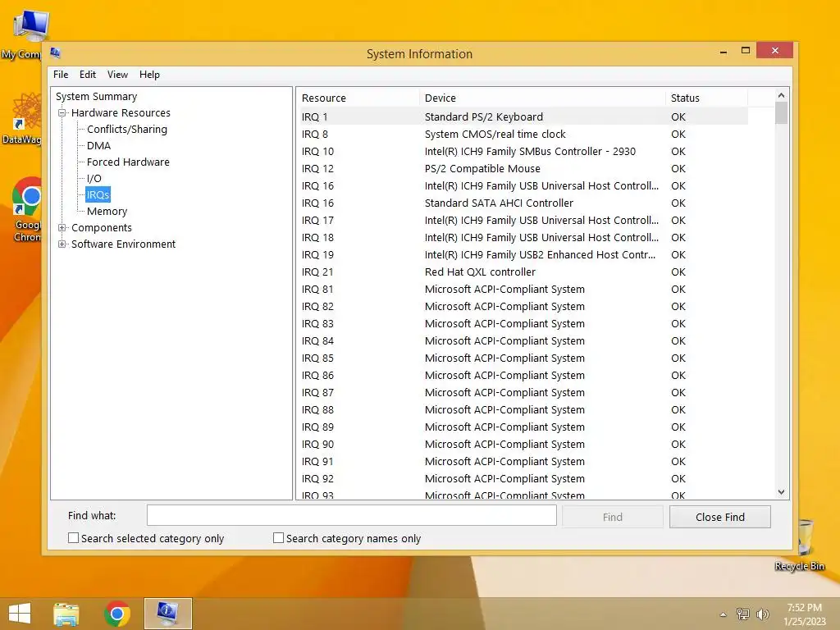Select Components in the tree
Screen dimensions: 840x630
tap(101, 228)
